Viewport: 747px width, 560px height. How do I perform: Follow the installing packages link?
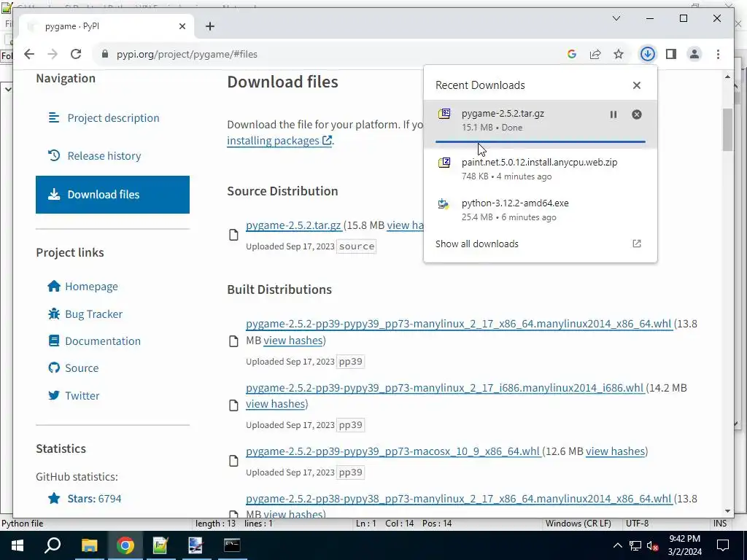coord(279,141)
